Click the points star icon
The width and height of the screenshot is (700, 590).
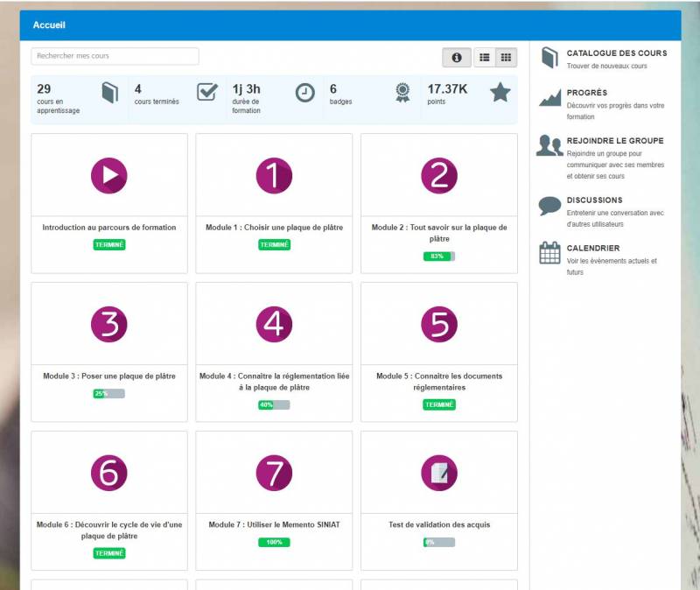click(x=500, y=93)
